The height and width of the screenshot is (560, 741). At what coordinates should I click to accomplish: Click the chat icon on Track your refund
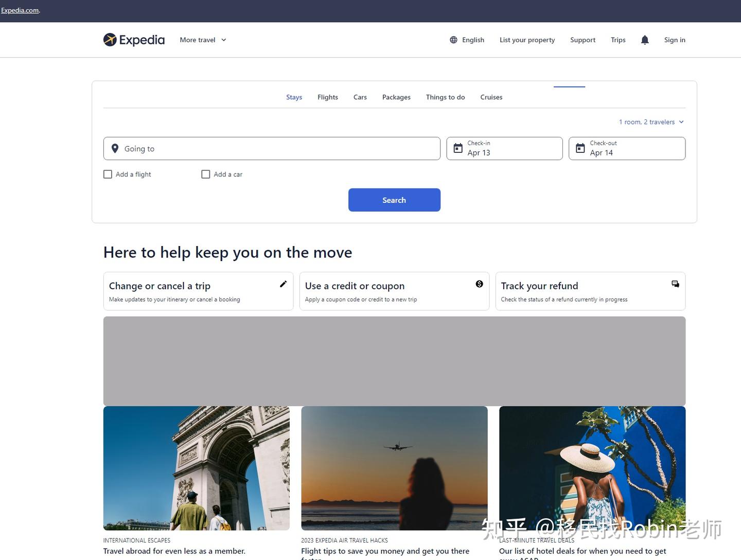(675, 284)
